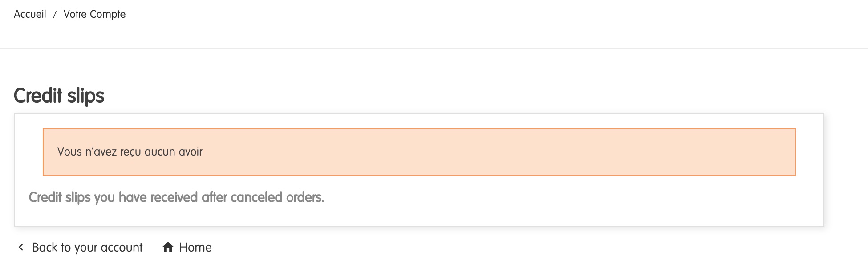This screenshot has width=868, height=264.
Task: Click the Credit slips page heading
Action: point(59,96)
